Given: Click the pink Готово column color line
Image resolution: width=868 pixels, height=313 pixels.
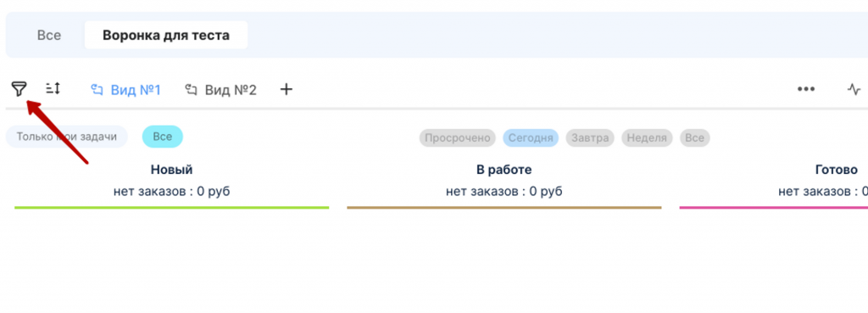Looking at the screenshot, I should [773, 208].
